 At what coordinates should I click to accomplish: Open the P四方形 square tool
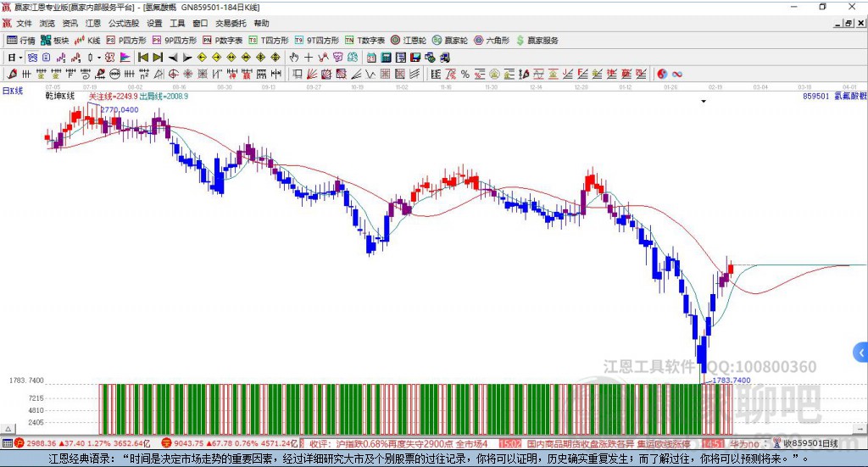tap(127, 40)
